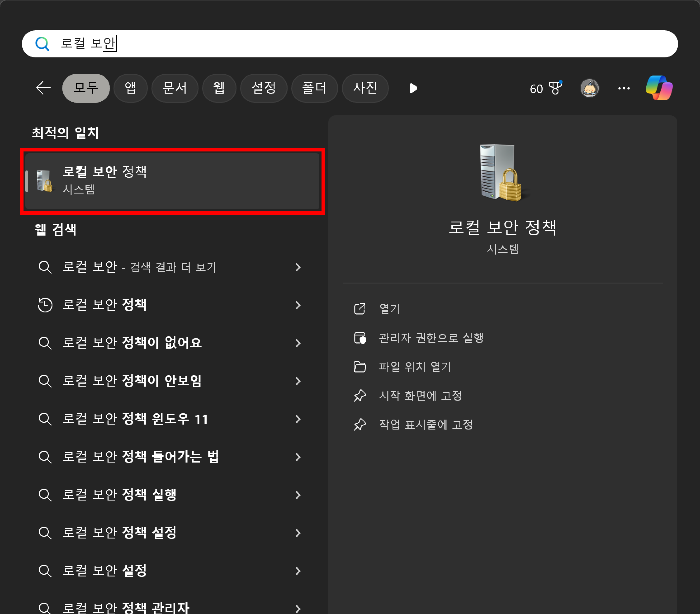700x614 pixels.
Task: Choose 파일 위치 열기
Action: 415,367
